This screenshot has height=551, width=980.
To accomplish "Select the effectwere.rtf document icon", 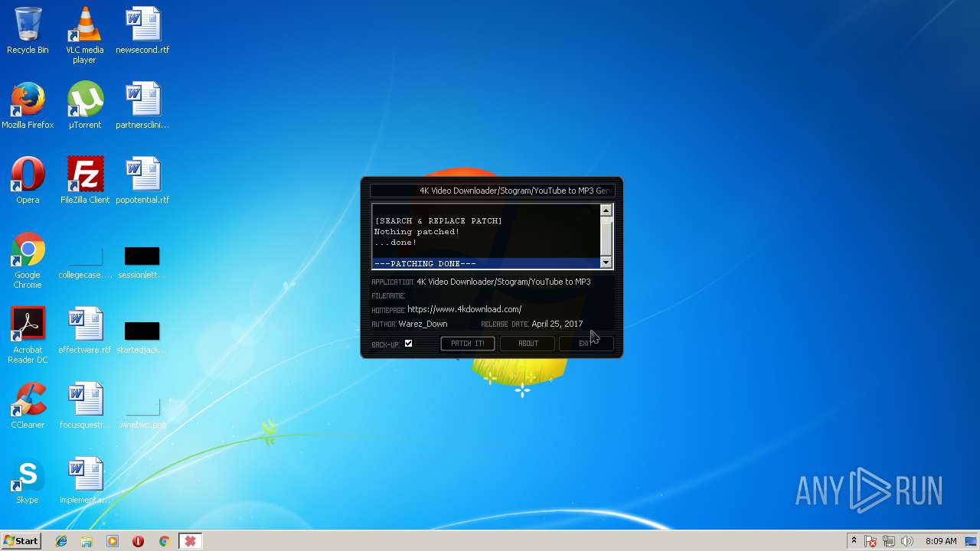I will click(x=85, y=331).
